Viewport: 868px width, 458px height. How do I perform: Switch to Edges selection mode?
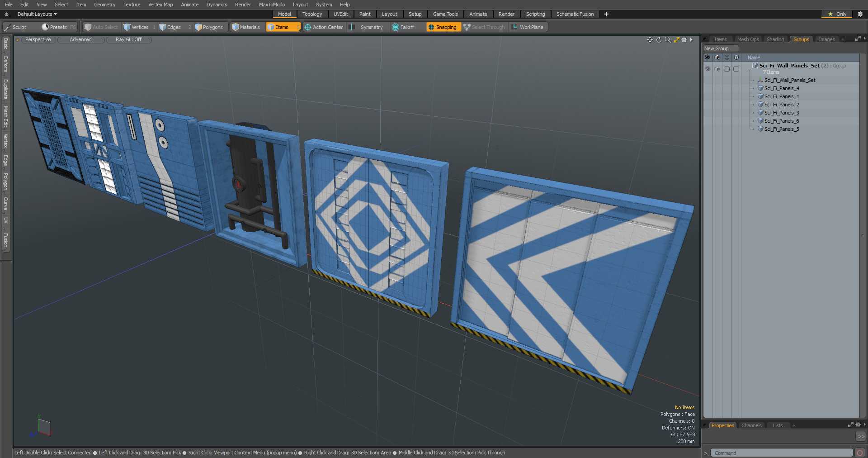(174, 27)
